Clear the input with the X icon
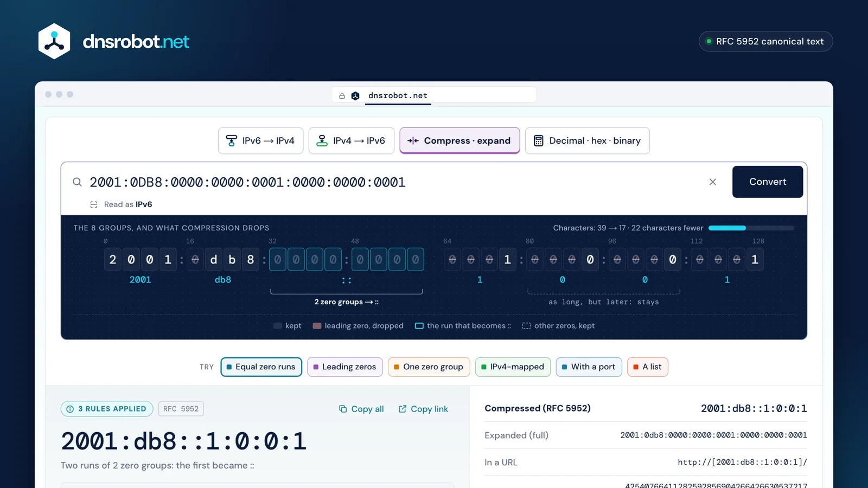Screen dimensions: 868x488 [x=713, y=182]
